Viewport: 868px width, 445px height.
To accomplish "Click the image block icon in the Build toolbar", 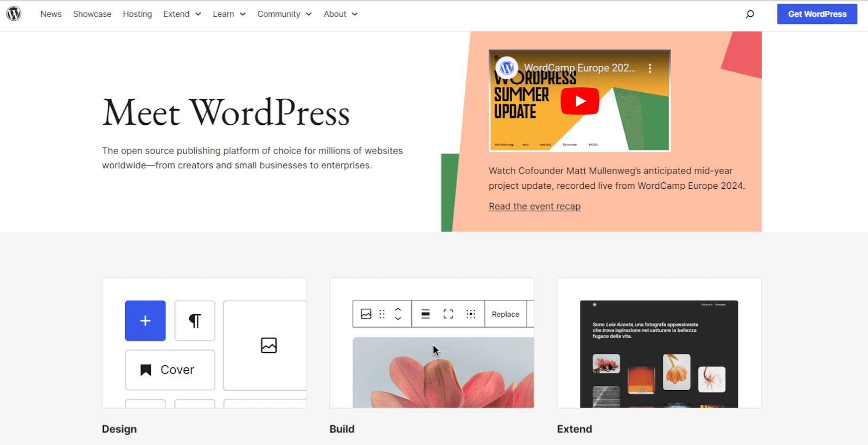I will [x=366, y=314].
